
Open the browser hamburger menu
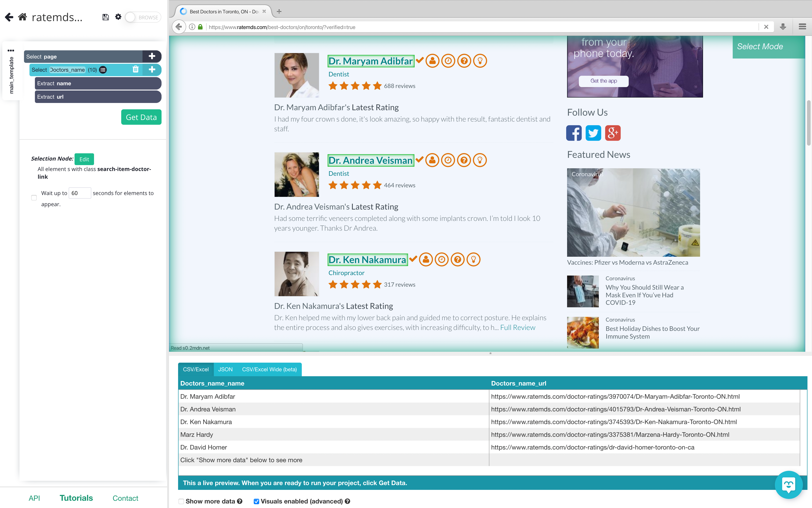tap(802, 27)
